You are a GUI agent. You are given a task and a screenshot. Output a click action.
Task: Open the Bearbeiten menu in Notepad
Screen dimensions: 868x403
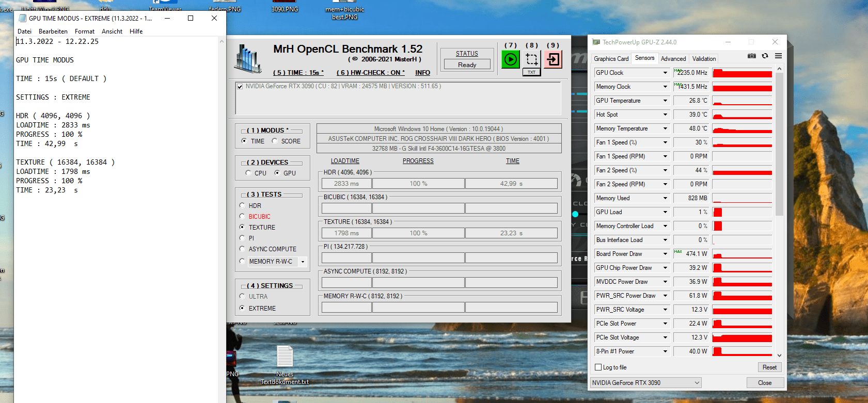click(53, 31)
